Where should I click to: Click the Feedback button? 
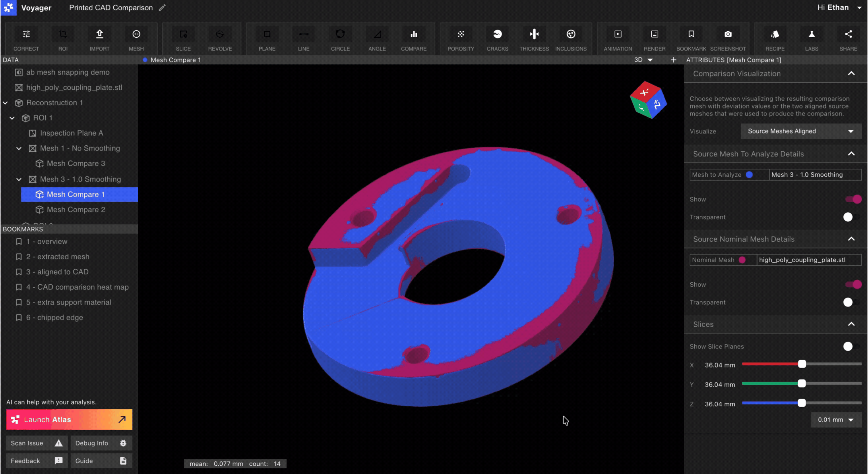[36, 461]
